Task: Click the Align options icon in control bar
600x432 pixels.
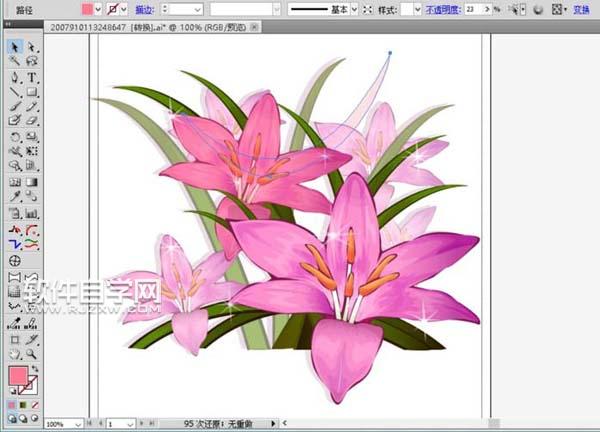Action: click(559, 10)
